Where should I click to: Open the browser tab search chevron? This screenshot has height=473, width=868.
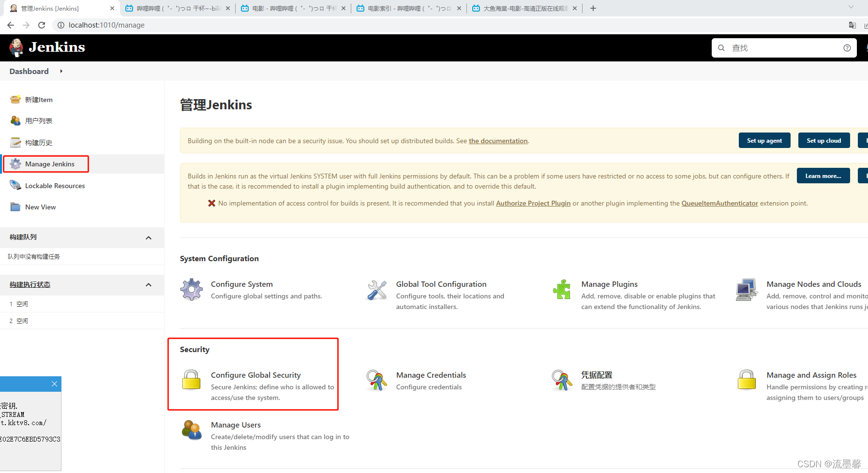pyautogui.click(x=851, y=7)
